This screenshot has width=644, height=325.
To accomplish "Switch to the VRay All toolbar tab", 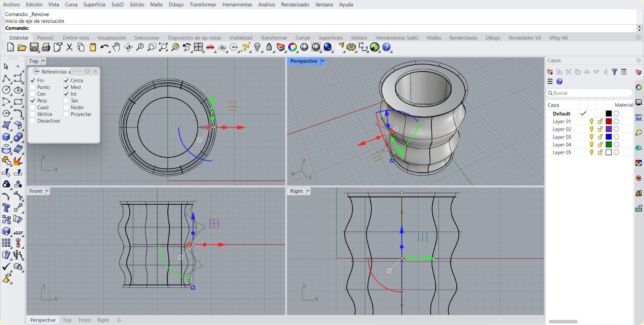I will tap(558, 38).
